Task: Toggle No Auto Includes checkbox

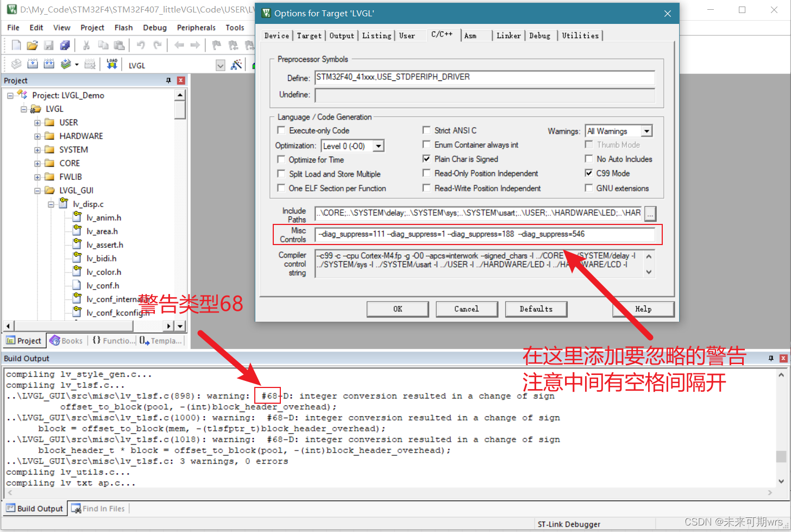Action: point(589,159)
